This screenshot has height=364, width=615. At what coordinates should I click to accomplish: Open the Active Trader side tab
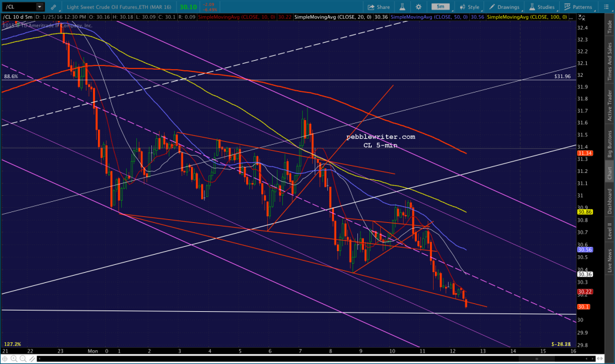[610, 105]
